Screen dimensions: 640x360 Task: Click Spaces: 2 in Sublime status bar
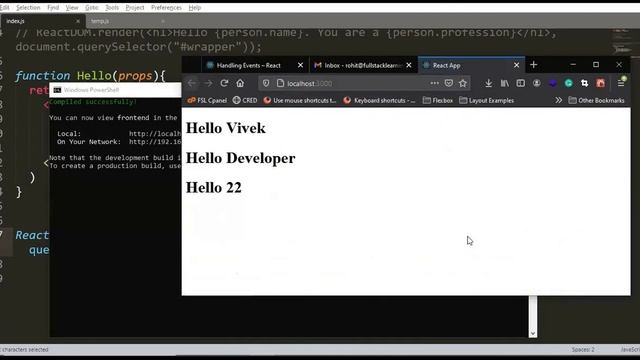583,350
